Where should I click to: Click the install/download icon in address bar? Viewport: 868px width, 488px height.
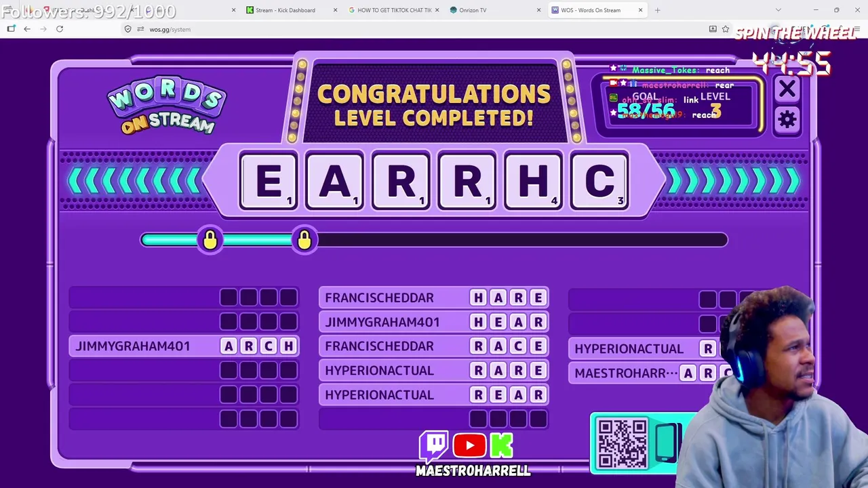coord(713,29)
